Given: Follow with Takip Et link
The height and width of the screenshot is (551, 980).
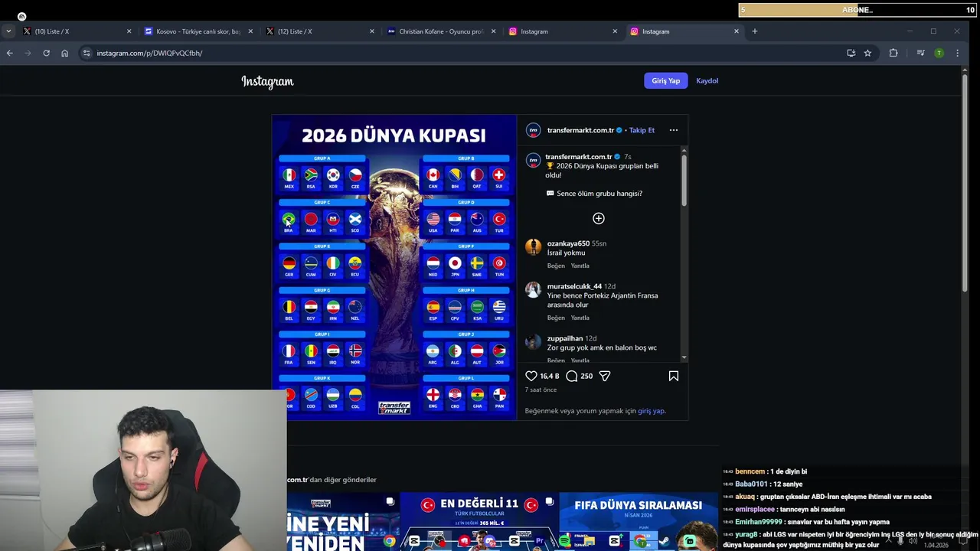Looking at the screenshot, I should 642,130.
